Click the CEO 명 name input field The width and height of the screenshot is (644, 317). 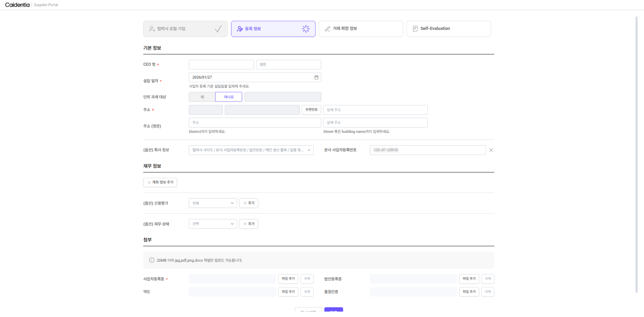tap(221, 65)
